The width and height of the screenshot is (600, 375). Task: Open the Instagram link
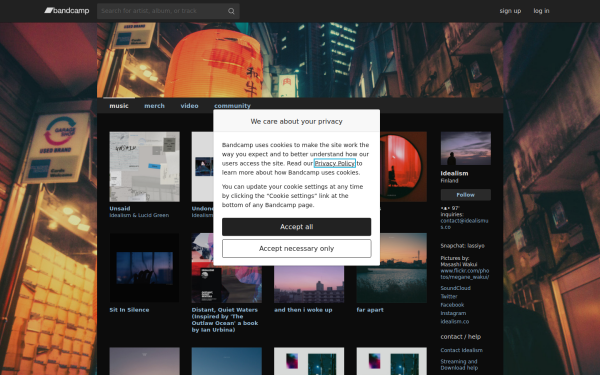pos(453,313)
